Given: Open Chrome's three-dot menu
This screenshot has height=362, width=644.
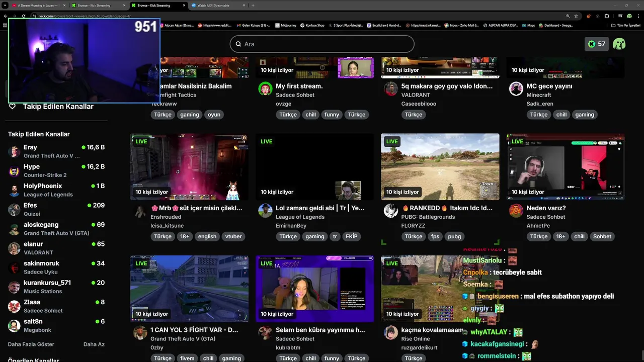Looking at the screenshot, I should pyautogui.click(x=638, y=16).
